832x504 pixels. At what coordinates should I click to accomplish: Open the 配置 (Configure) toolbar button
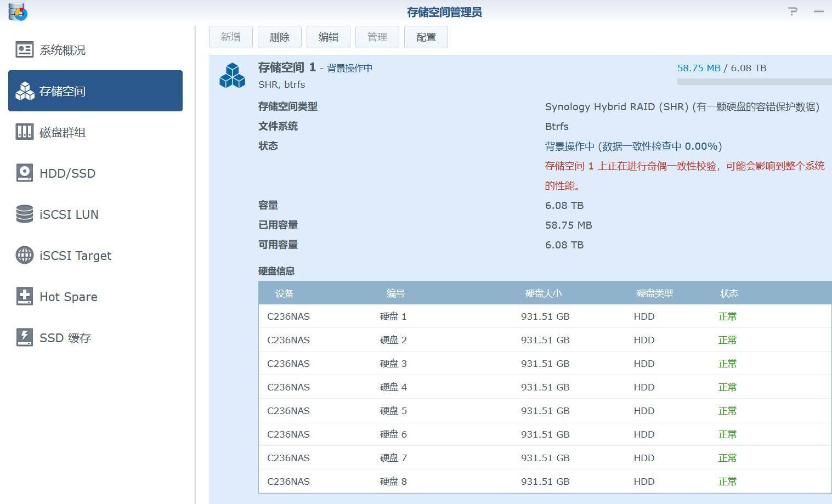point(426,37)
